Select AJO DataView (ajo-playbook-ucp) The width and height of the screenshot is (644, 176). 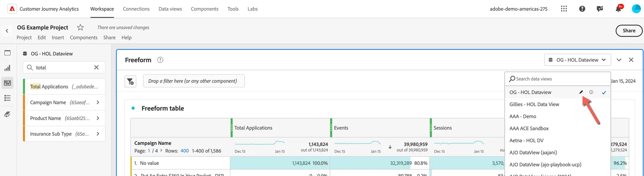(557, 165)
